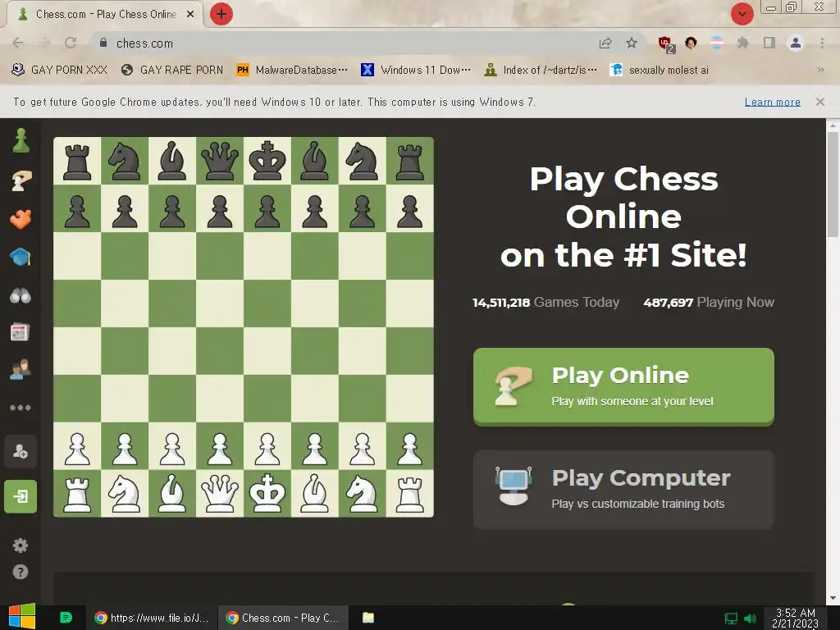Click the Play Online button

pos(623,387)
